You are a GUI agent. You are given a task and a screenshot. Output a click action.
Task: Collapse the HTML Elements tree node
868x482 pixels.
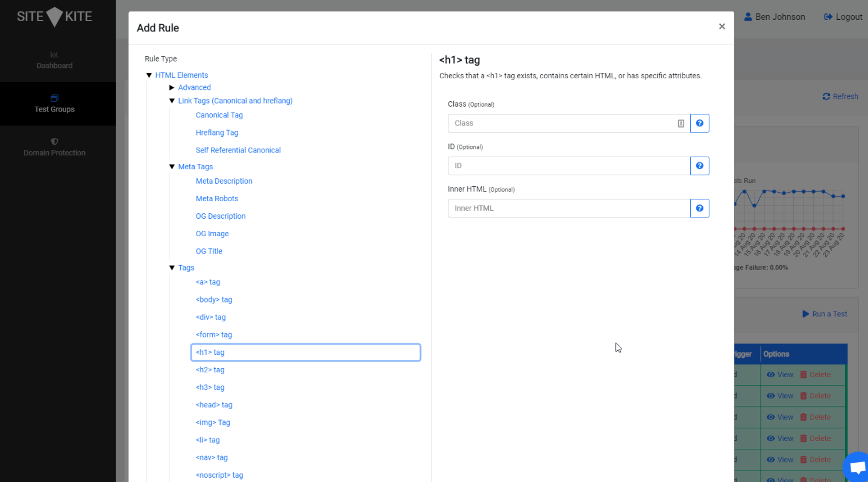coord(149,75)
